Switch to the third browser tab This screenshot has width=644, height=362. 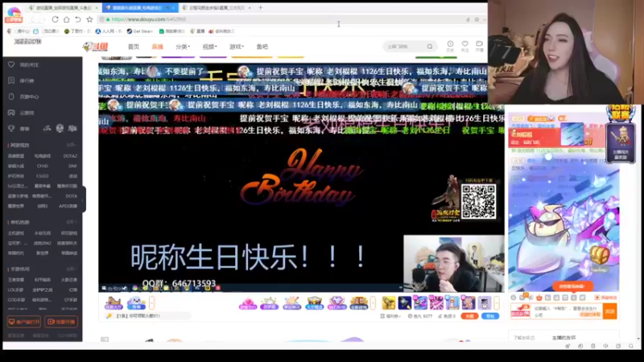tap(216, 8)
